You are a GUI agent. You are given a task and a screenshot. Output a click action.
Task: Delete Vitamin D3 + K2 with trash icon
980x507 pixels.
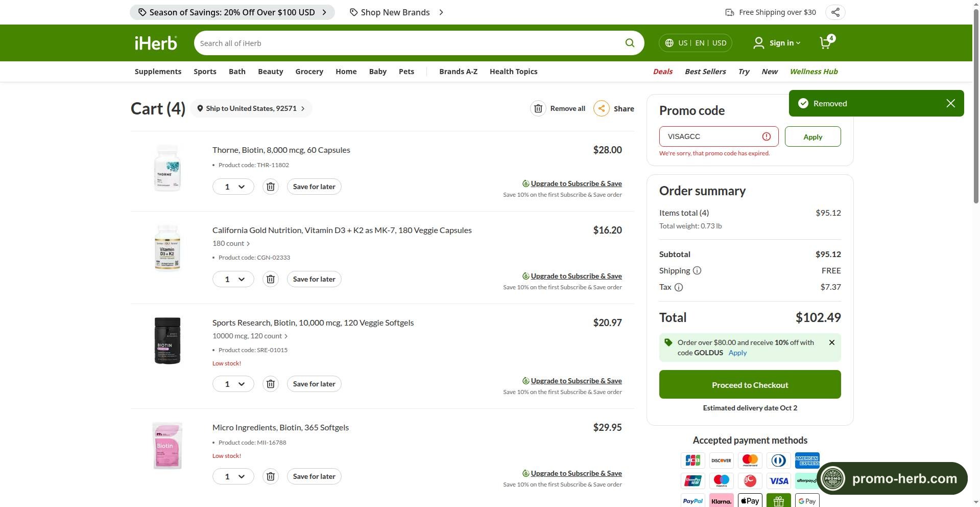click(271, 279)
